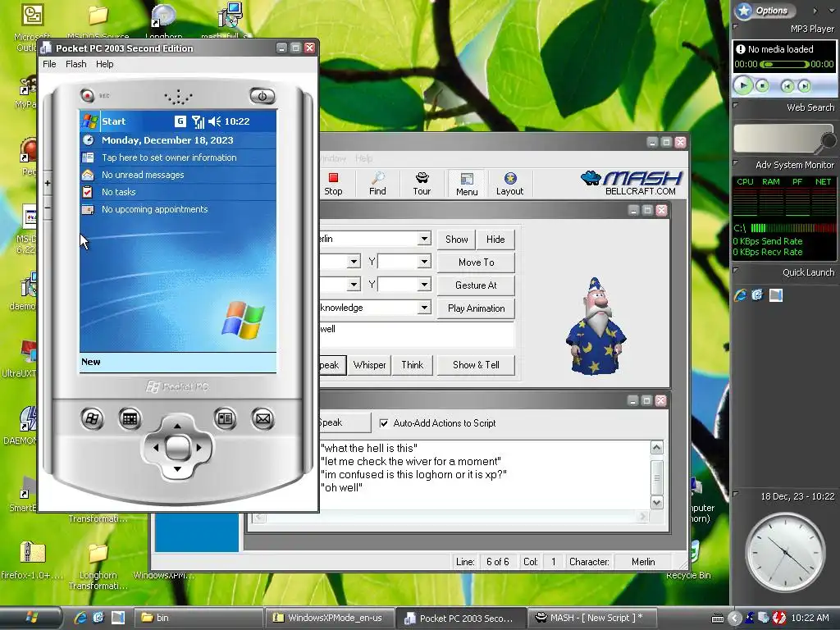
Task: Open the Gesture At Y coordinate dropdown
Action: (x=424, y=285)
